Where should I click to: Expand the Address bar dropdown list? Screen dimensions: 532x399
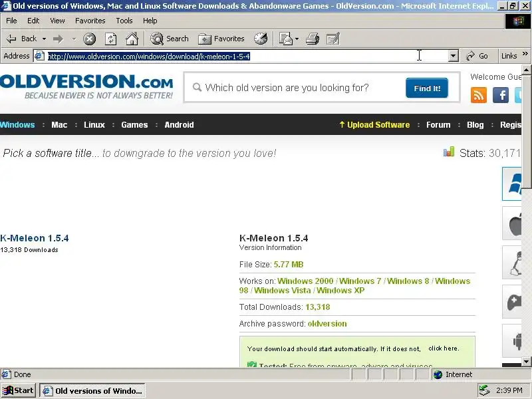(x=454, y=56)
